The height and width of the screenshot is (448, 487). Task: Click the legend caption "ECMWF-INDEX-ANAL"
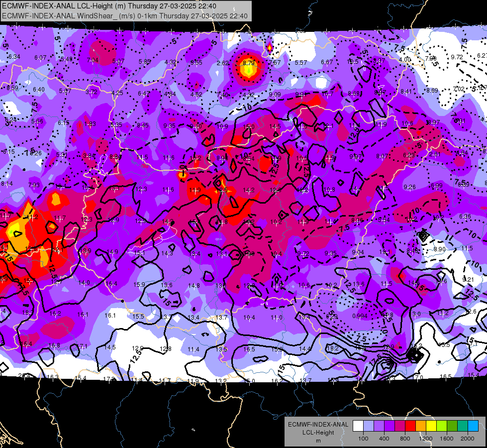(318, 425)
